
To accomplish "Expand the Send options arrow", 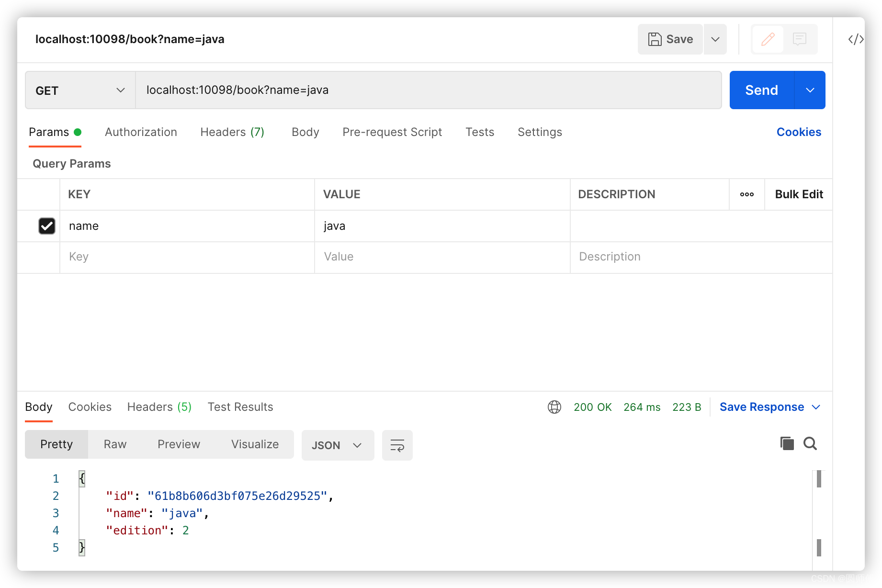I will (x=810, y=90).
